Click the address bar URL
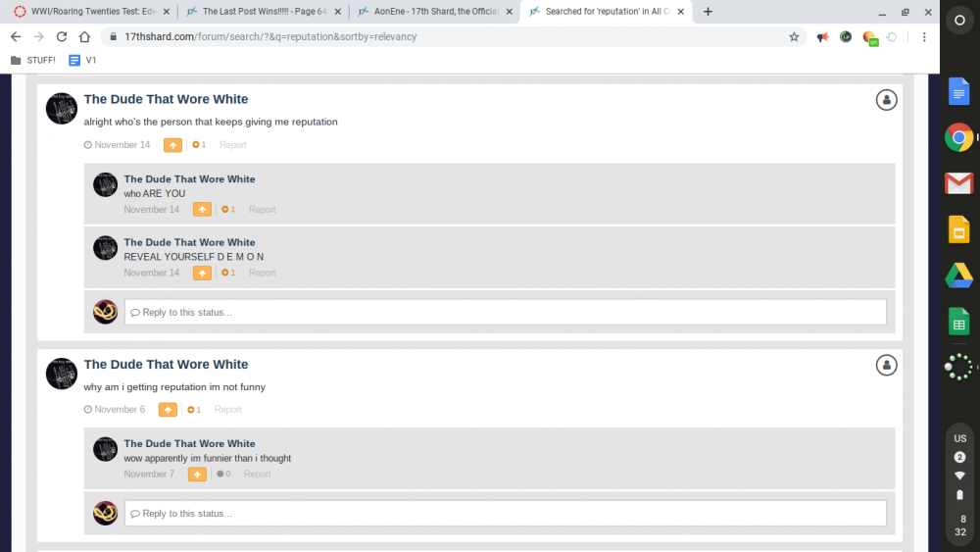This screenshot has height=552, width=980. pyautogui.click(x=270, y=37)
